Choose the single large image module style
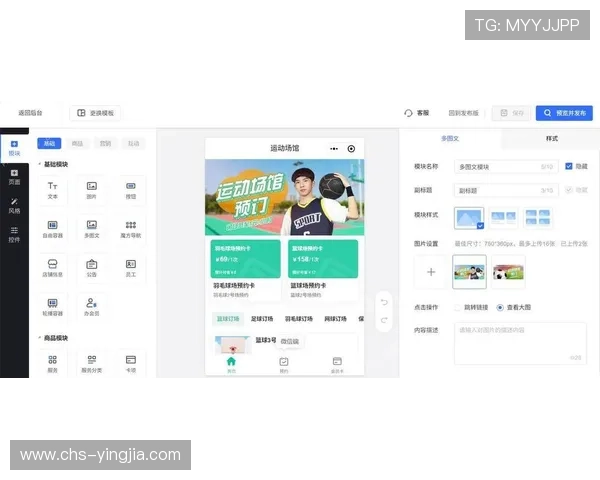Viewport: 600px width, 480px height. (x=469, y=218)
